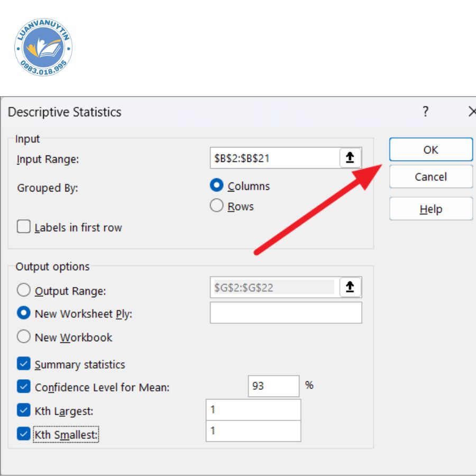Select Rows grouping radio button
The image size is (476, 476).
217,206
